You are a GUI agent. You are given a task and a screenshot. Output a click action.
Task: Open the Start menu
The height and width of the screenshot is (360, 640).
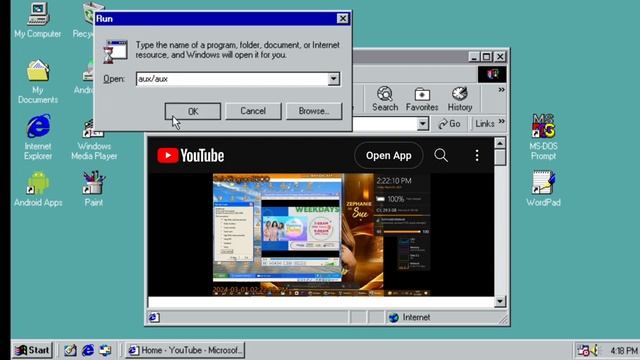(x=32, y=350)
